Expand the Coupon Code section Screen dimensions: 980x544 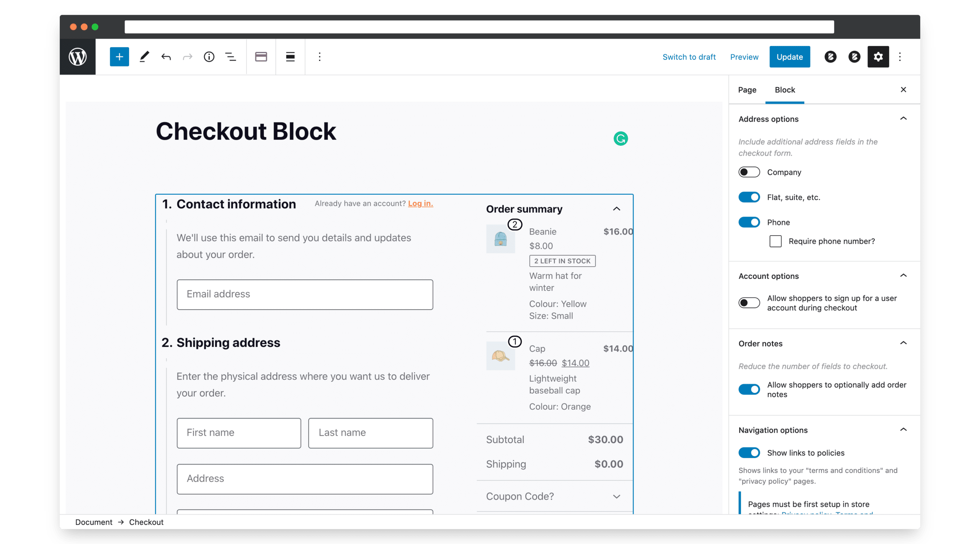point(617,497)
